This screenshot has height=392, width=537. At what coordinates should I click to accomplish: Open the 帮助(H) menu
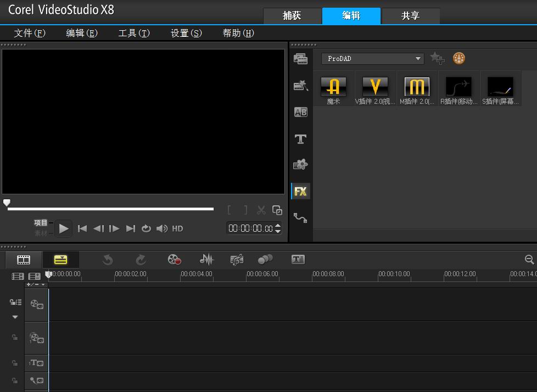(x=238, y=33)
